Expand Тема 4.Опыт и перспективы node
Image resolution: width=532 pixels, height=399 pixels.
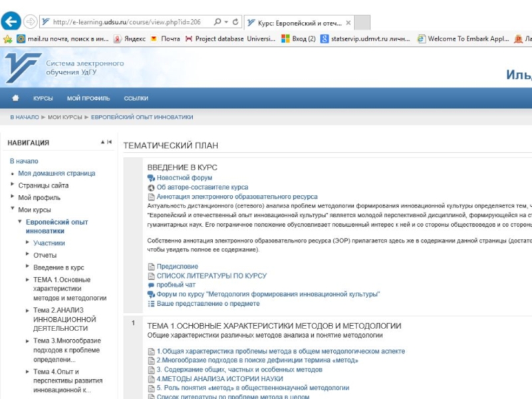tap(27, 372)
